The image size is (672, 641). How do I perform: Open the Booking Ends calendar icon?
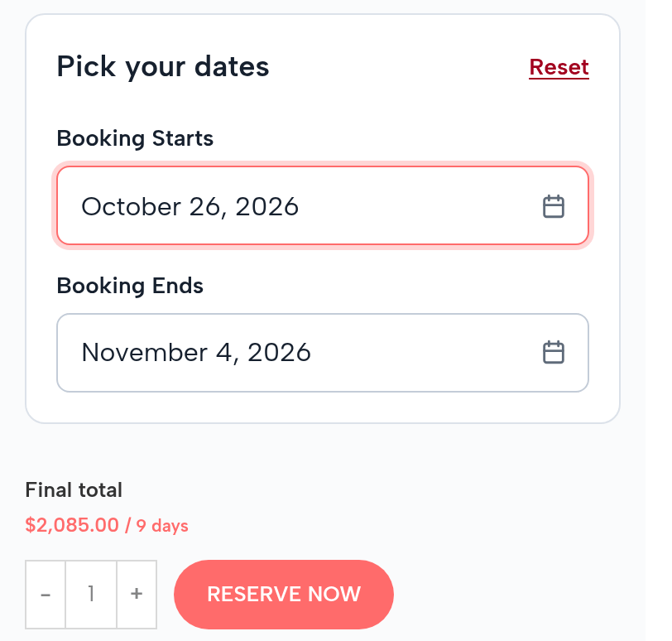[554, 353]
